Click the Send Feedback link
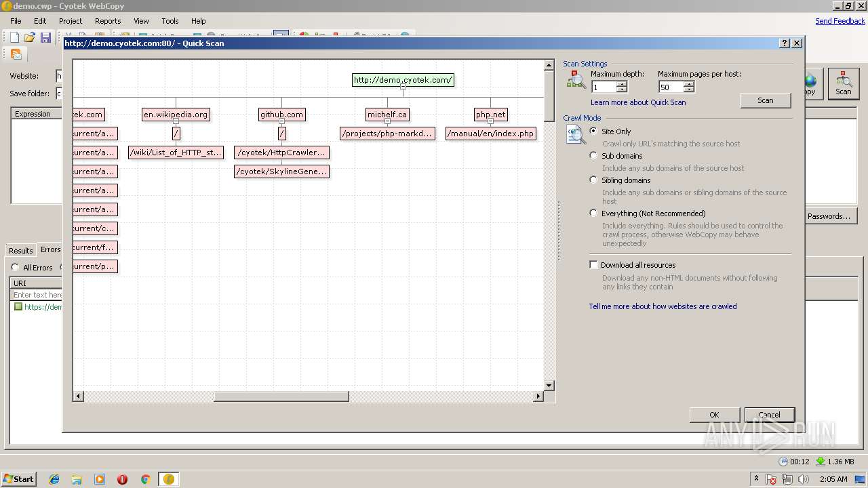The width and height of the screenshot is (868, 488). click(x=840, y=21)
